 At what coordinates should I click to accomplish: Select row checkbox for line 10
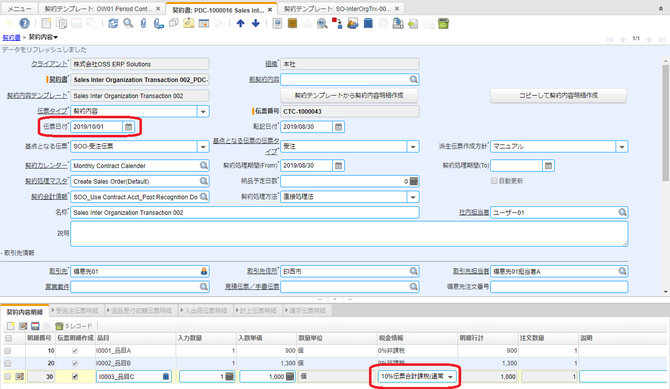8,351
